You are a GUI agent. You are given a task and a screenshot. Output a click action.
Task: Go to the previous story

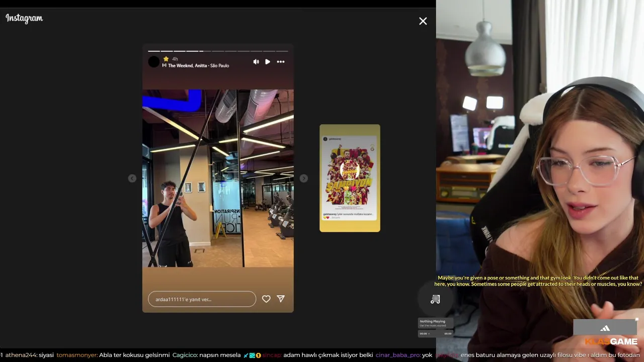(x=132, y=178)
